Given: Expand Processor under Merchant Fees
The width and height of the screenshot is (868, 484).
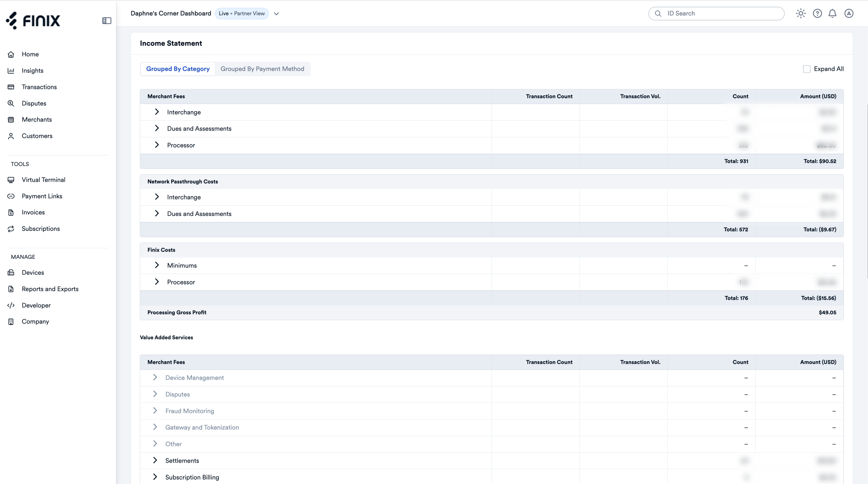Looking at the screenshot, I should pyautogui.click(x=157, y=145).
